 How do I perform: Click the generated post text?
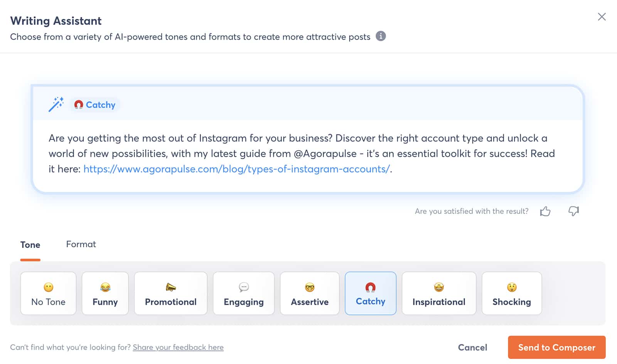click(x=302, y=154)
